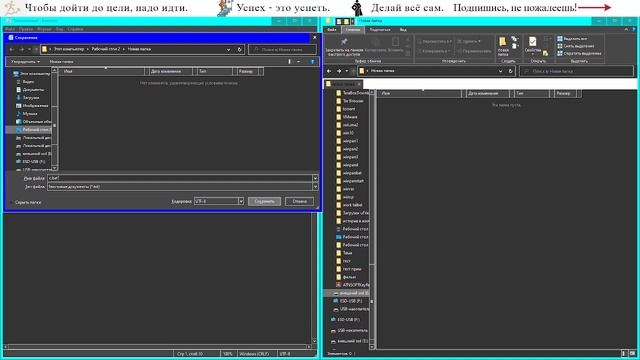Refresh the Explorer folder view
The height and width of the screenshot is (360, 640).
click(510, 71)
